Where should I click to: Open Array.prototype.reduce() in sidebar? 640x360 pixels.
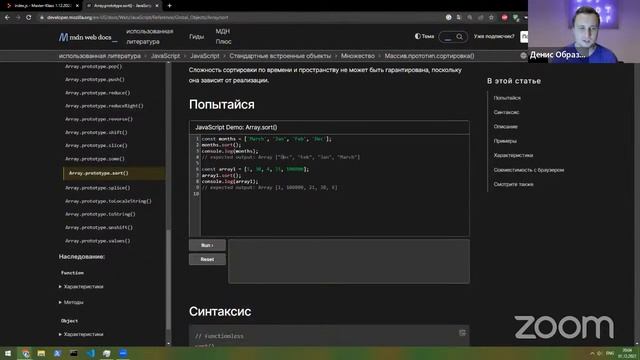coord(98,93)
